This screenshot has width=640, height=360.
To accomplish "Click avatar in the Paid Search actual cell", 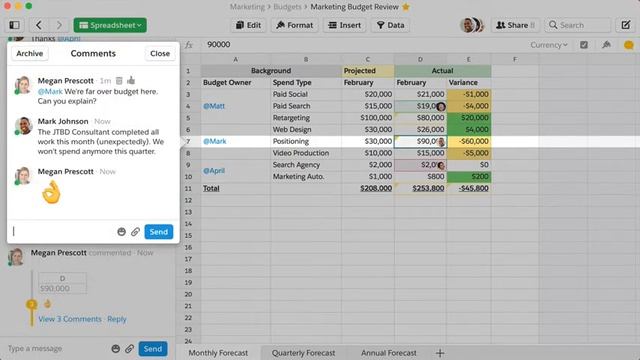I will [441, 107].
